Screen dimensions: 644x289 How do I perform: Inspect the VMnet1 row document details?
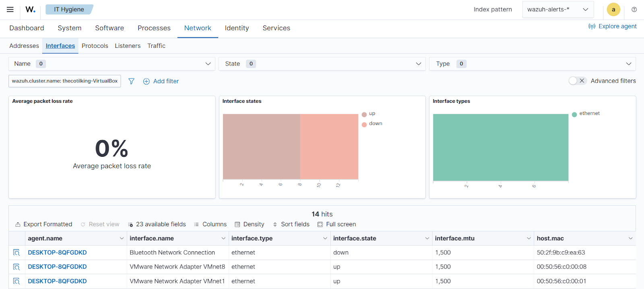17,281
